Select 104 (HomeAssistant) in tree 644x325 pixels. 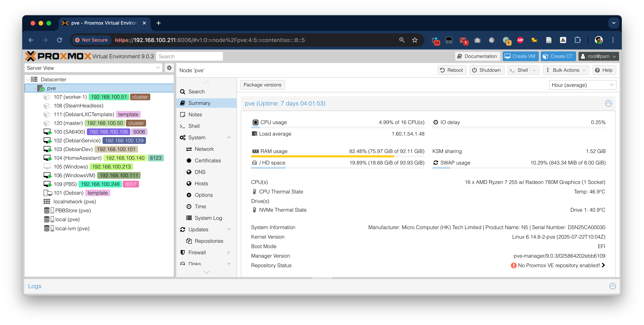point(99,158)
